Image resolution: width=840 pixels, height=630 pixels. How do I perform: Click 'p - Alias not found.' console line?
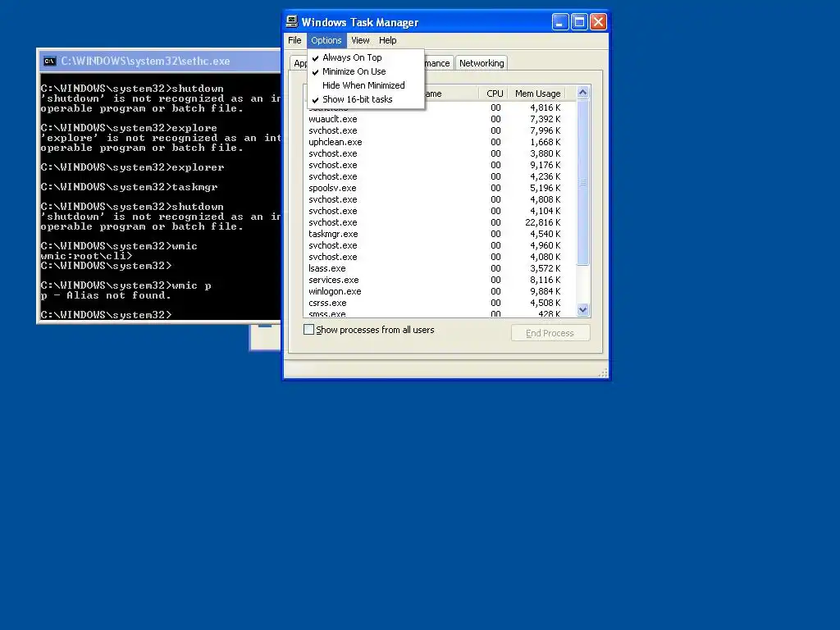106,295
